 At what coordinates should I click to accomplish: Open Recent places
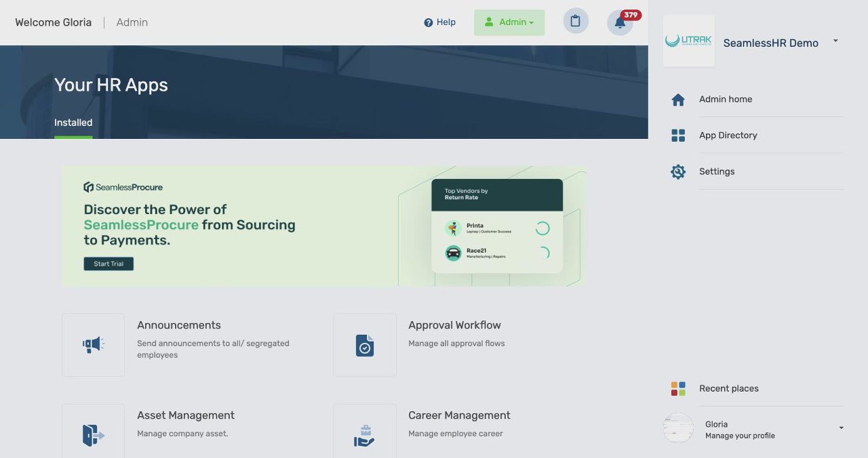[x=729, y=388]
